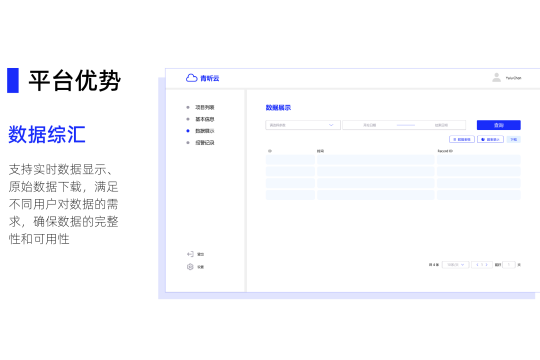Click the 青昕云 cloud logo icon
Screen dimensions: 540x360
191,78
